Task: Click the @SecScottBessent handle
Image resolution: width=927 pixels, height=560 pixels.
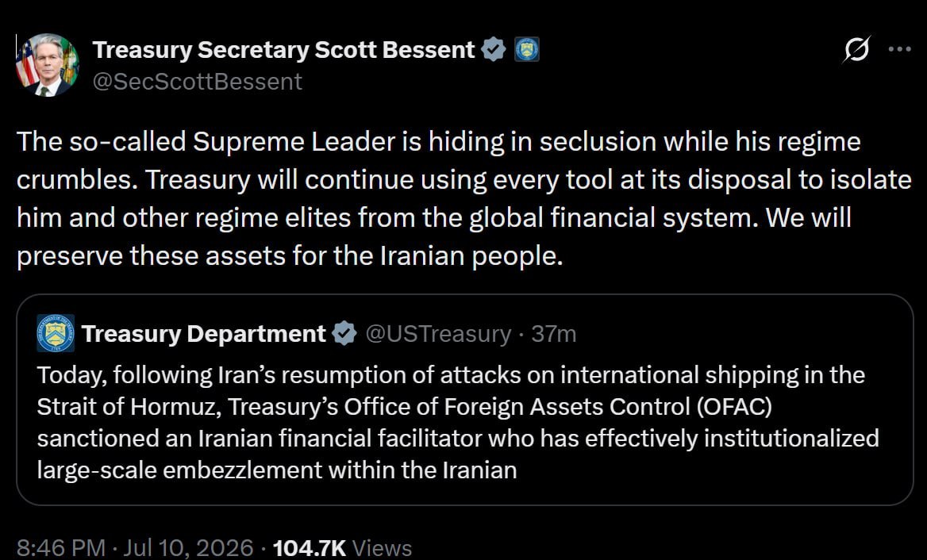Action: click(x=198, y=82)
